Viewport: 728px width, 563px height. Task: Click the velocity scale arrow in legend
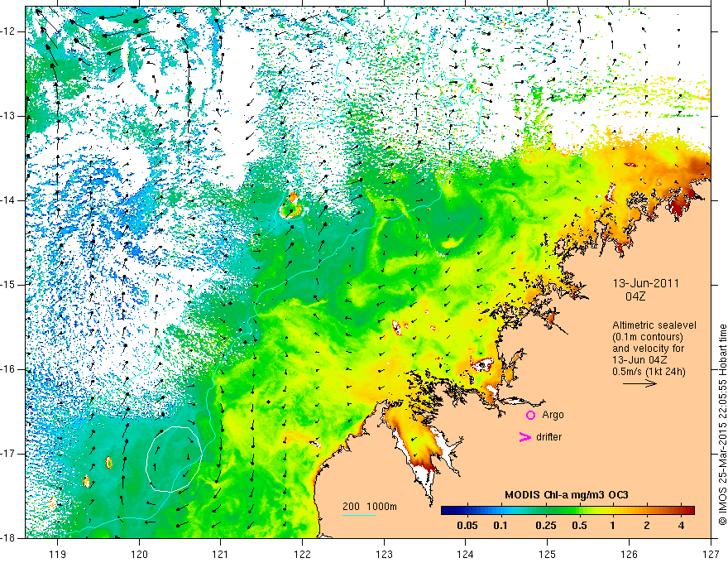(639, 383)
